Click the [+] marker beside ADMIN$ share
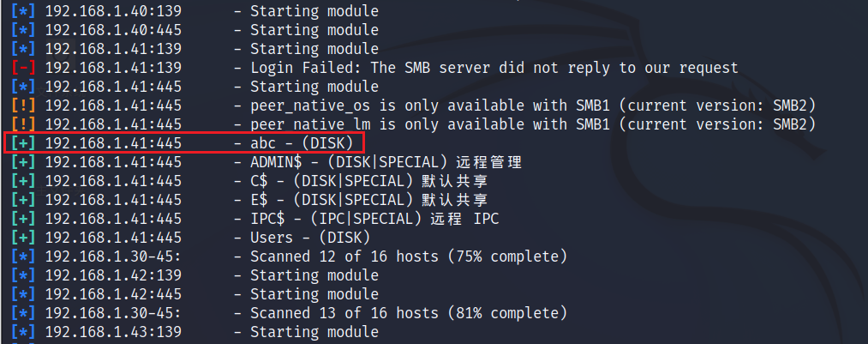This screenshot has height=344, width=868. coord(24,162)
